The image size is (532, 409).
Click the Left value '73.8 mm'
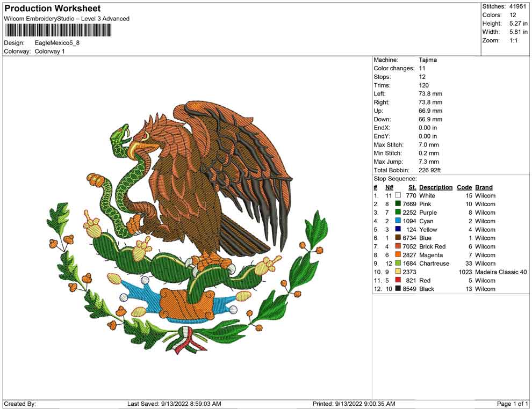(430, 93)
